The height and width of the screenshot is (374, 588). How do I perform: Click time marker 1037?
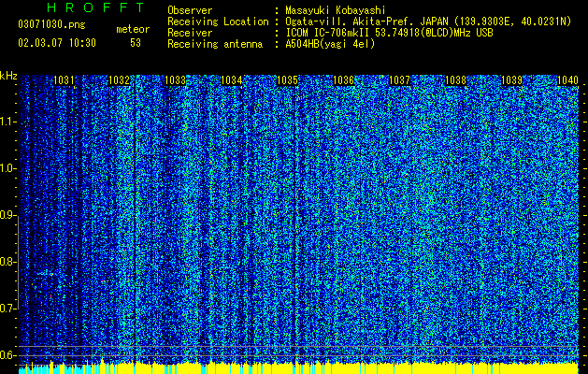[x=400, y=80]
